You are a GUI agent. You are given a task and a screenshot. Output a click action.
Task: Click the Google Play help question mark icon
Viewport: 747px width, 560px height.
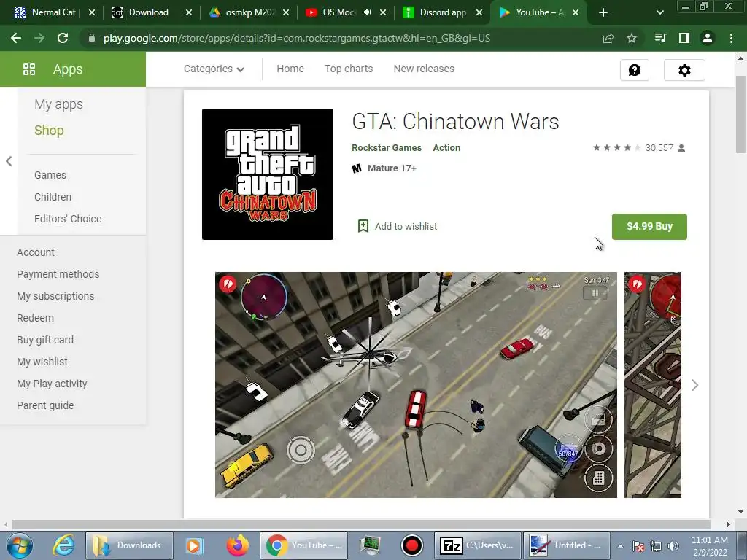tap(634, 71)
